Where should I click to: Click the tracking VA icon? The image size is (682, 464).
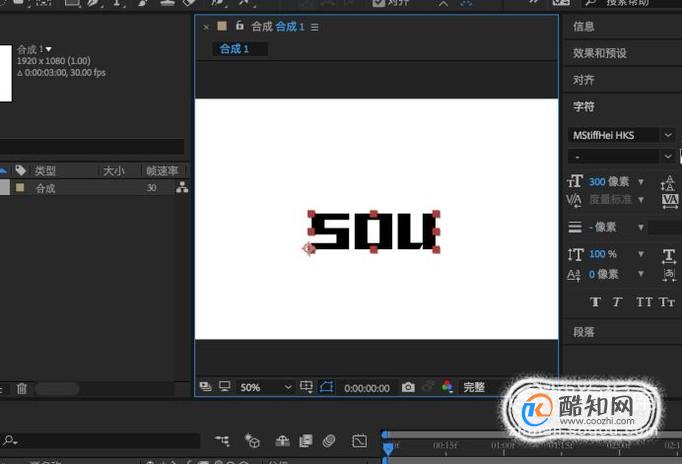tap(670, 201)
